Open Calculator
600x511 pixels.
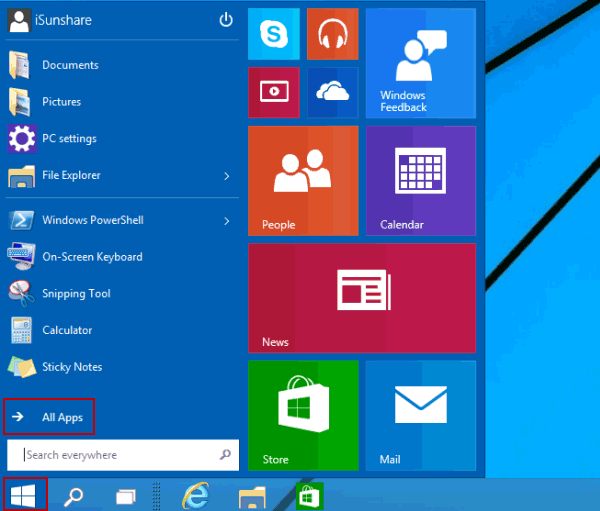click(122, 330)
